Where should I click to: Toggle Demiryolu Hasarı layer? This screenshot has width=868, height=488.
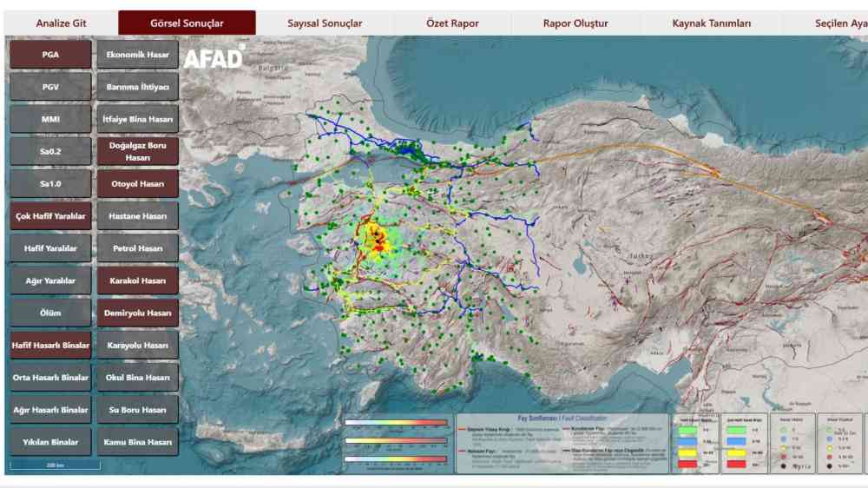[x=138, y=313]
